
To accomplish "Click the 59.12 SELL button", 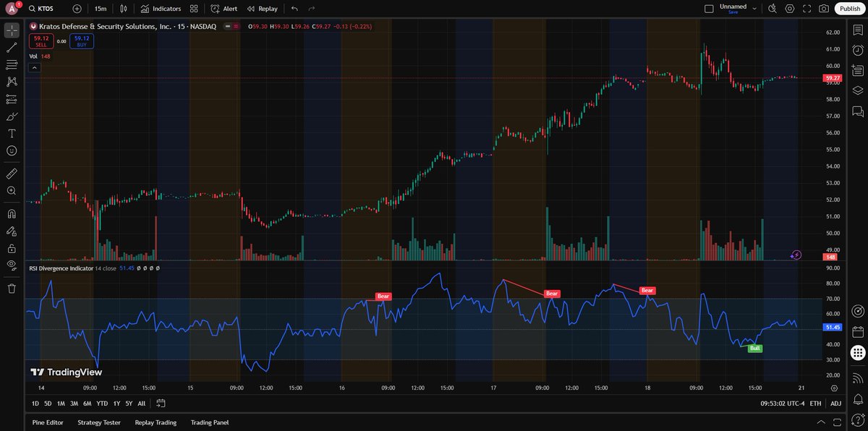I will tap(41, 41).
